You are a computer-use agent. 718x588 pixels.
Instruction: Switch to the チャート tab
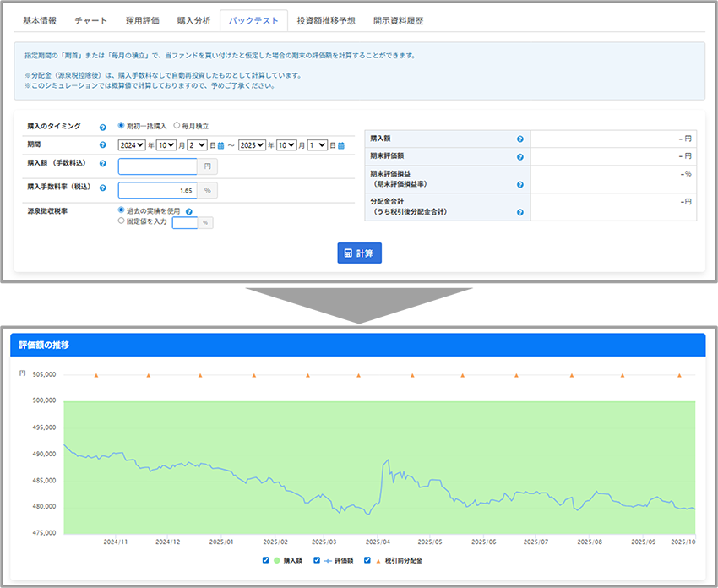pyautogui.click(x=91, y=20)
